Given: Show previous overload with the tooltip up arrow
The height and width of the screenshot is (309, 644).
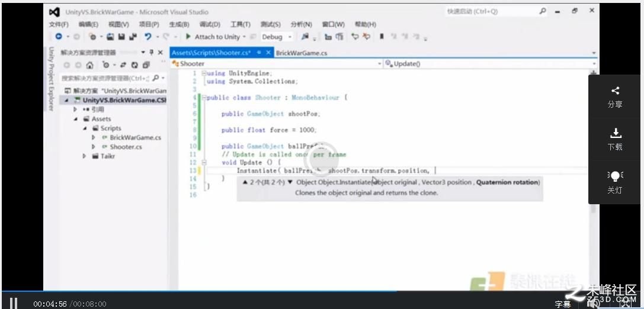Looking at the screenshot, I should point(245,182).
